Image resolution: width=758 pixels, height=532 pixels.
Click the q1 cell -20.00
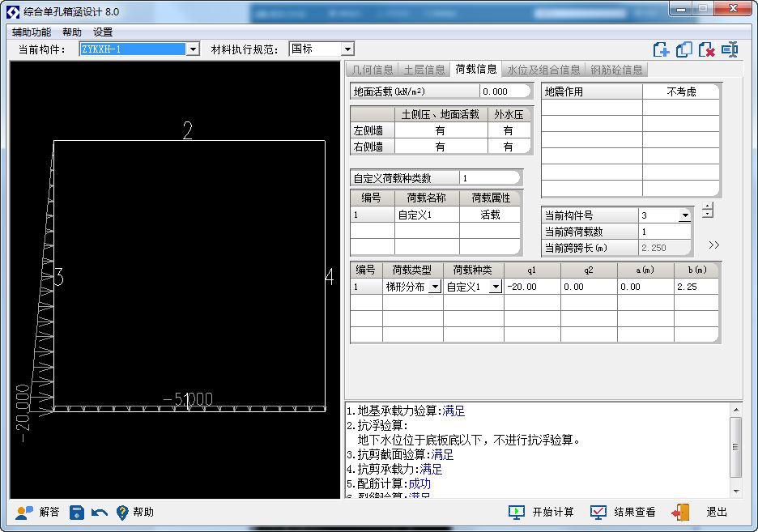[532, 287]
